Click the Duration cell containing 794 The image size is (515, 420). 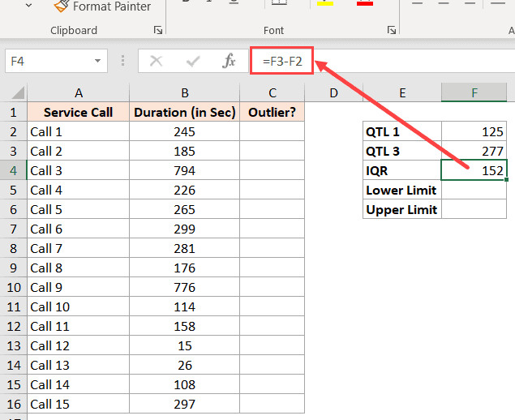tap(185, 170)
